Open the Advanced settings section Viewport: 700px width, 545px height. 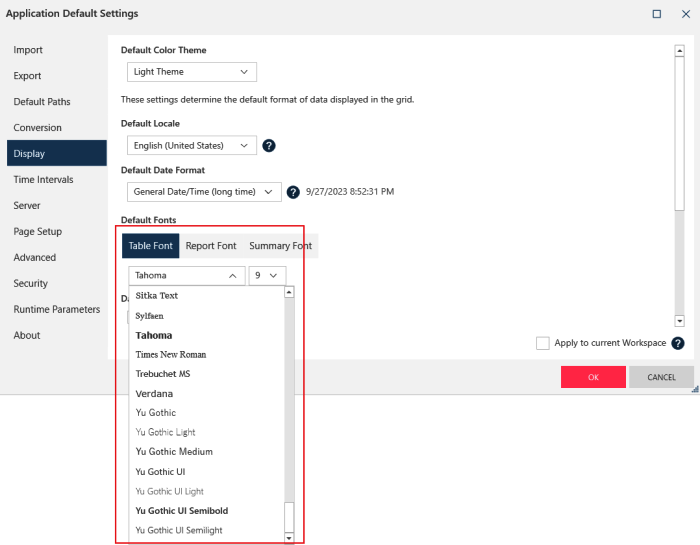(57, 257)
